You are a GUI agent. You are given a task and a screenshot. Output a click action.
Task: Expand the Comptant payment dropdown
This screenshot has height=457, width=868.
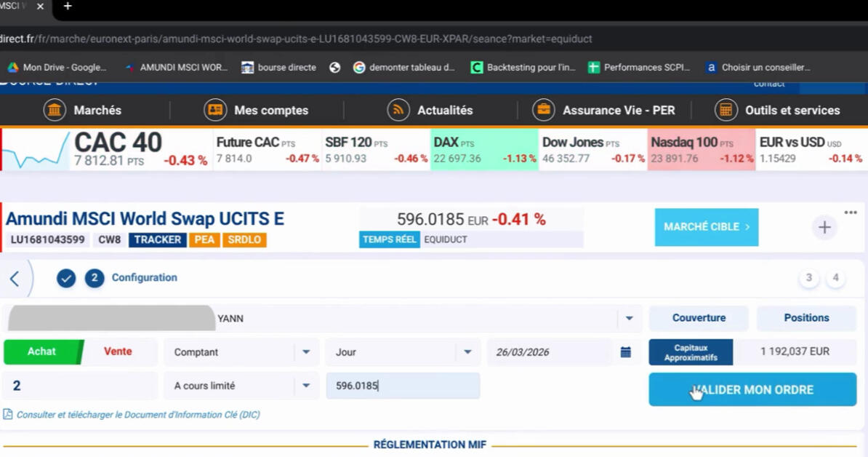[x=241, y=351]
